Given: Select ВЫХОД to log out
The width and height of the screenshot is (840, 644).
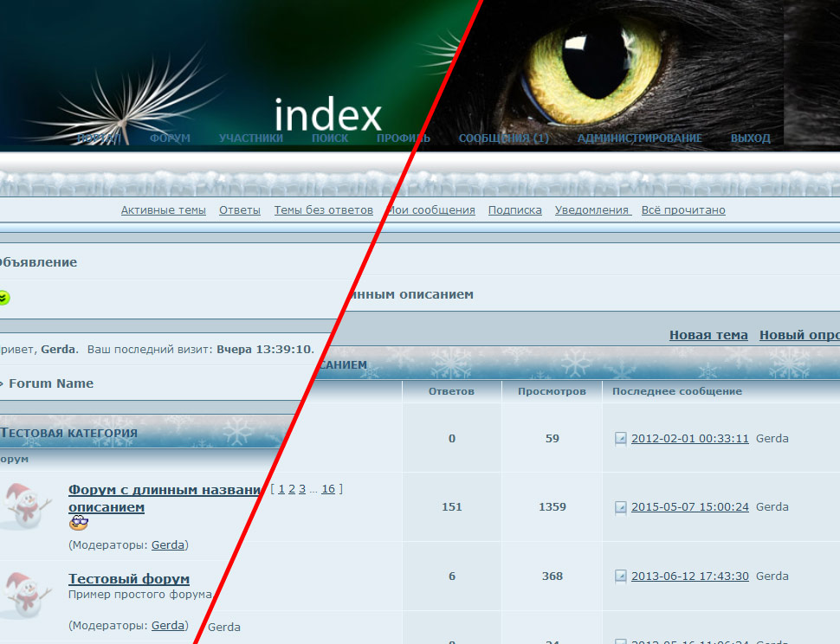Looking at the screenshot, I should [x=750, y=138].
